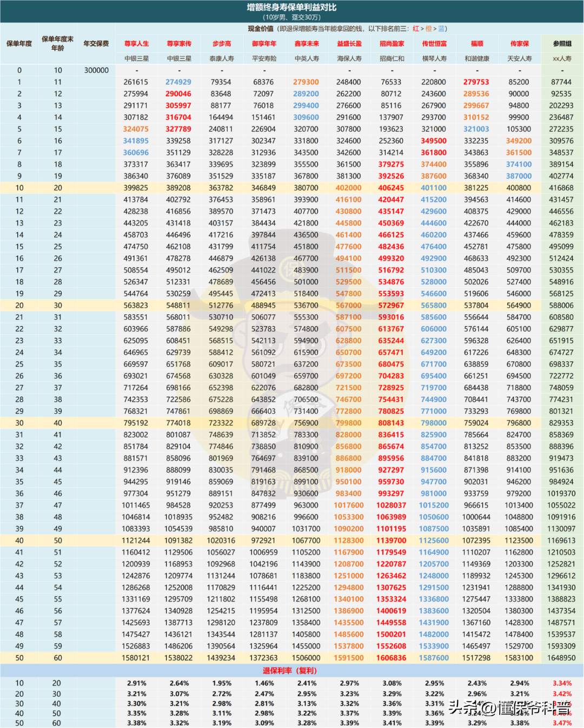Select the 益禧长盈 column header

(349, 44)
